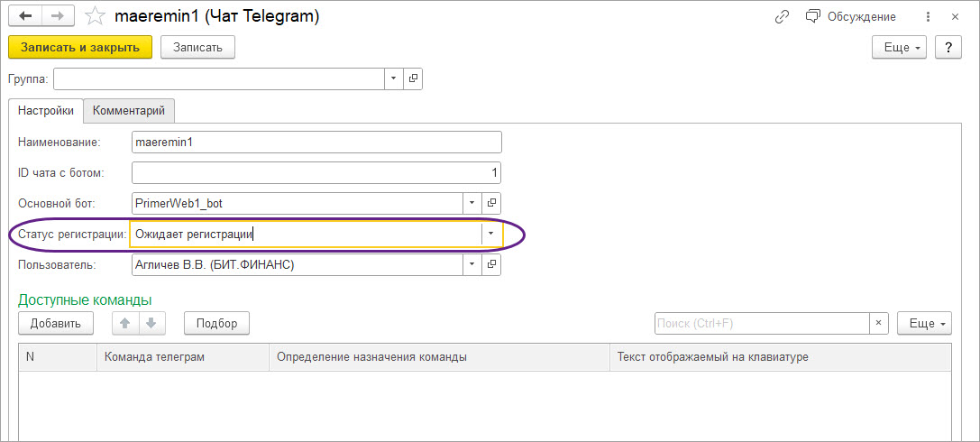
Task: Click the back navigation arrow
Action: pyautogui.click(x=26, y=16)
